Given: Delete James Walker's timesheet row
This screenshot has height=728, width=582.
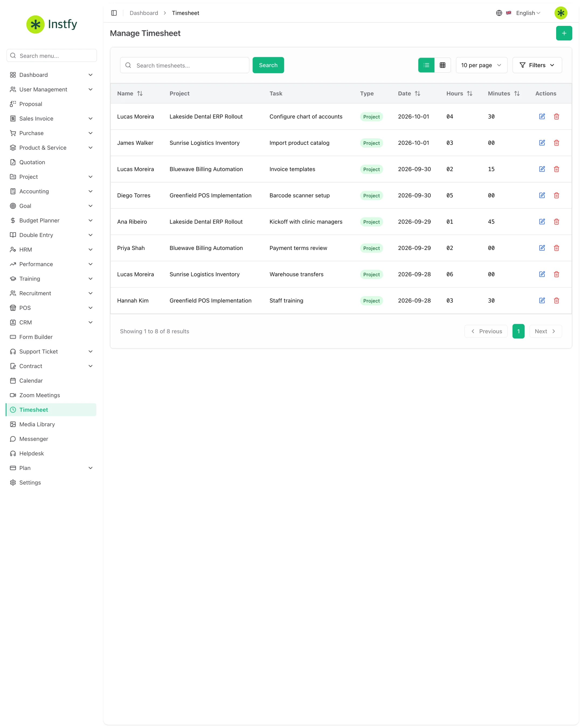Looking at the screenshot, I should coord(556,143).
